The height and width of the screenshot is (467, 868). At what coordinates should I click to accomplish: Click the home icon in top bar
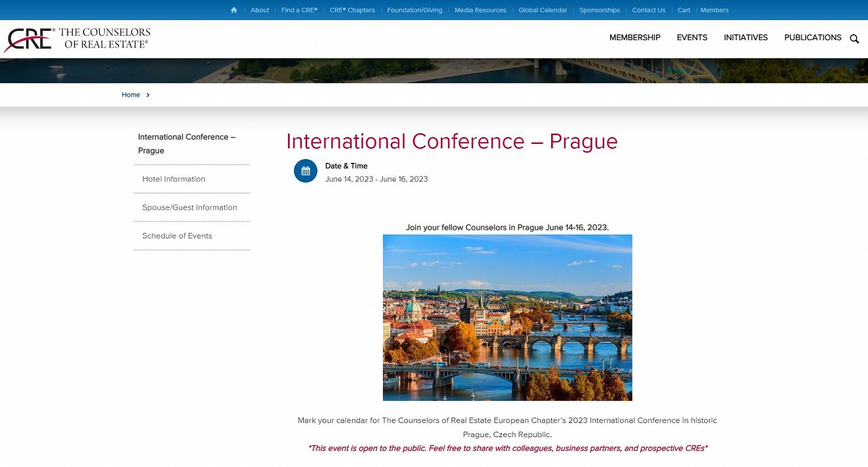(234, 10)
